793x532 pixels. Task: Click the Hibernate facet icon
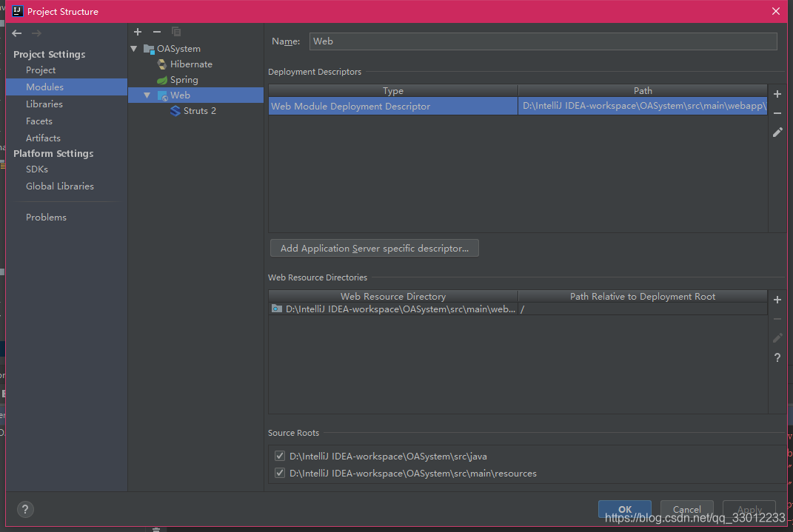pos(162,64)
